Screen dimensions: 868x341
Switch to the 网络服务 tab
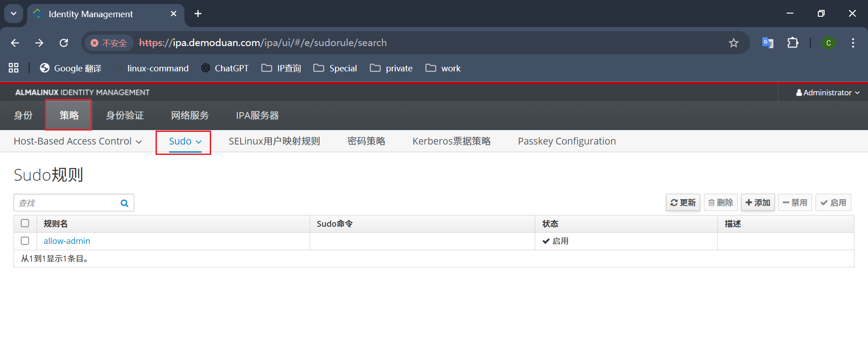(190, 116)
